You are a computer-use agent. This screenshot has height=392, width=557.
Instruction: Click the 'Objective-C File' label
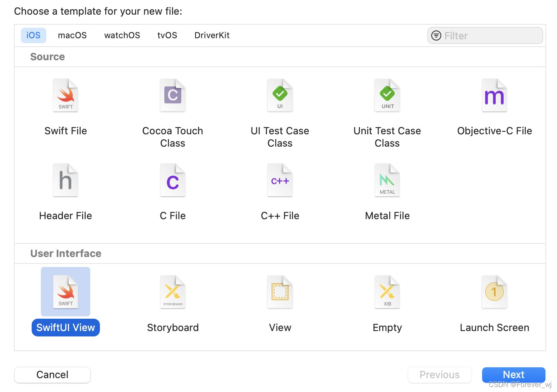coord(495,131)
